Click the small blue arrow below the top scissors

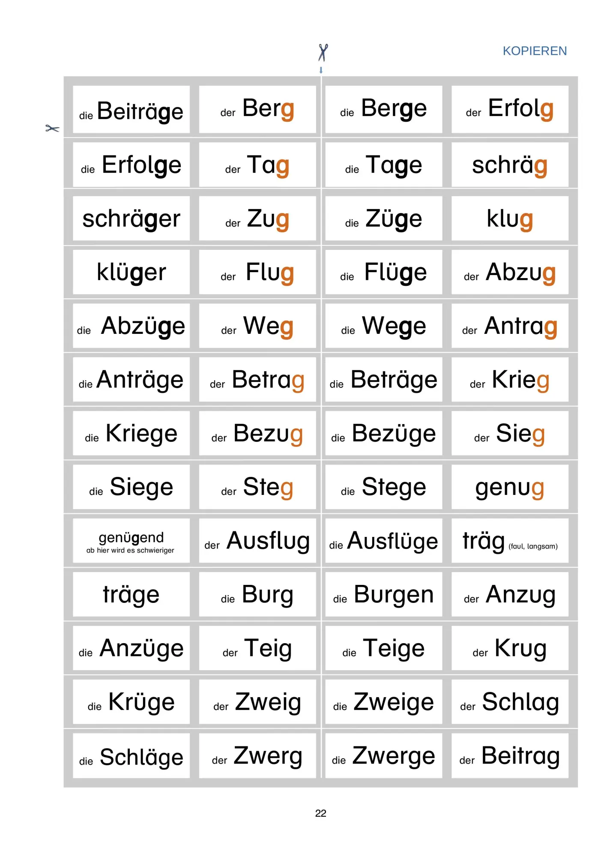pos(321,70)
